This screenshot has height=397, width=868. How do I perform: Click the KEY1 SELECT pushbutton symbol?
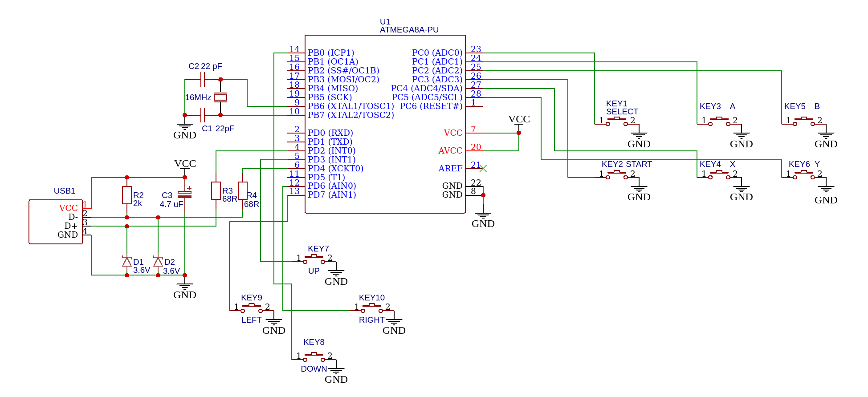click(x=617, y=122)
